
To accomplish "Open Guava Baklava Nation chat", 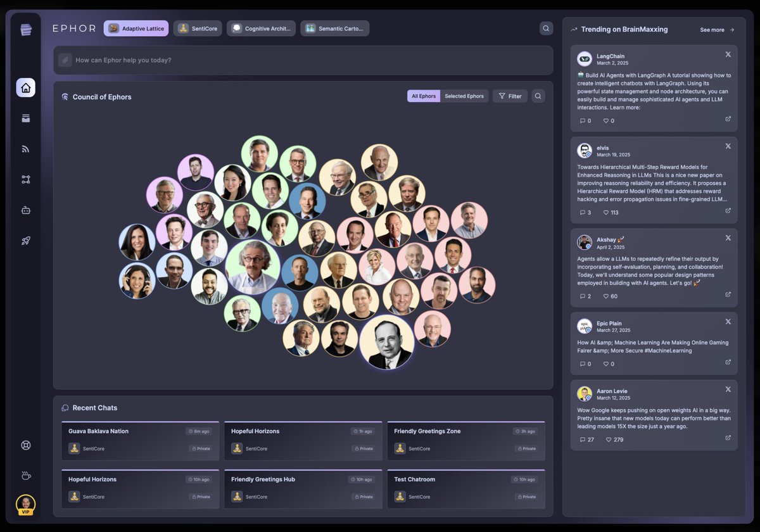I will 140,441.
